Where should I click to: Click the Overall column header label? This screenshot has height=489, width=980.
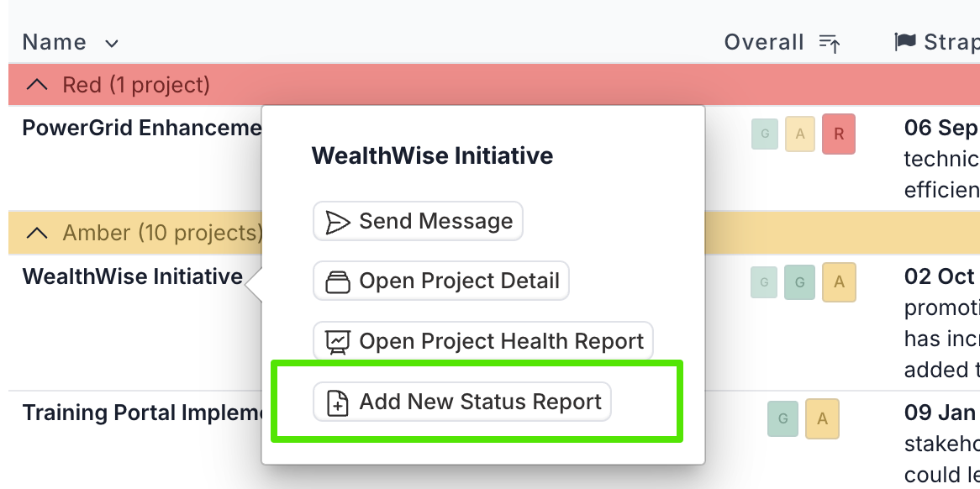(x=764, y=42)
